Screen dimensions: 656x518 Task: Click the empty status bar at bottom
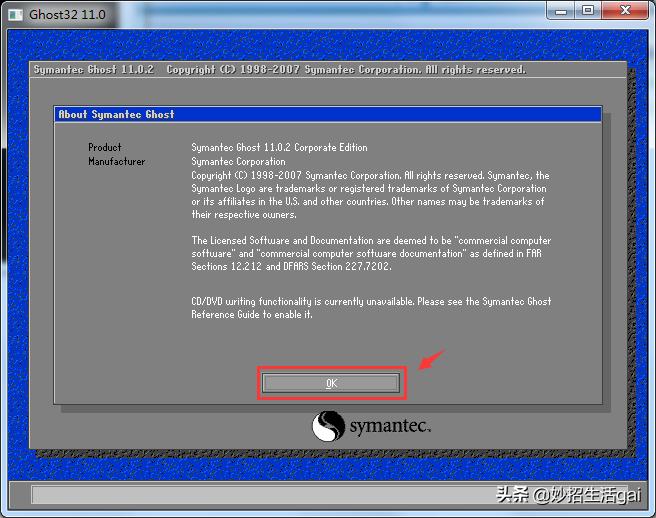(329, 494)
